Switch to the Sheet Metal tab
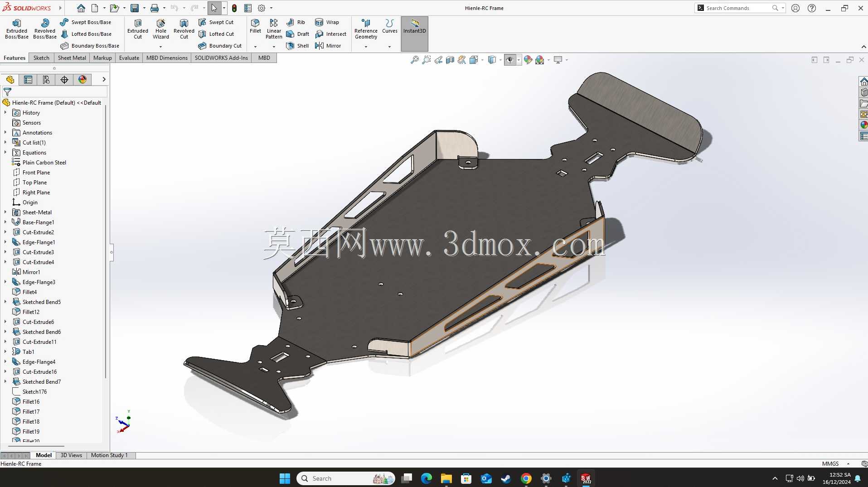 (72, 58)
